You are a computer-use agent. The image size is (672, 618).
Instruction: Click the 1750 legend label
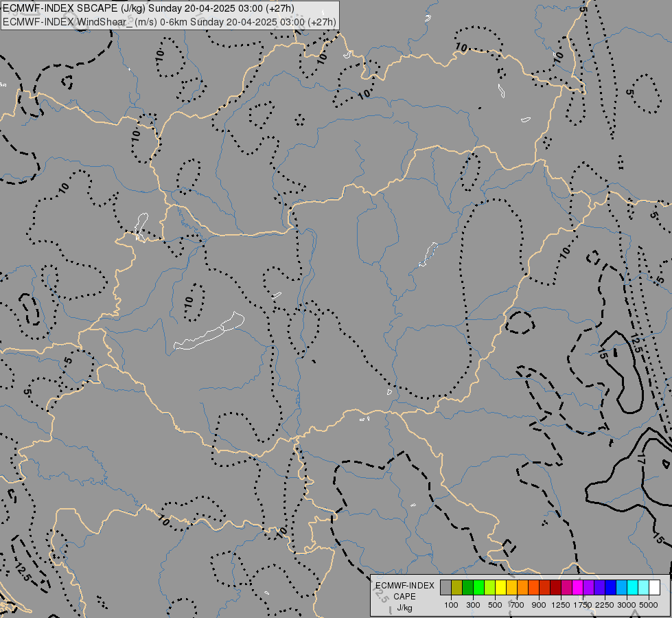pos(583,605)
